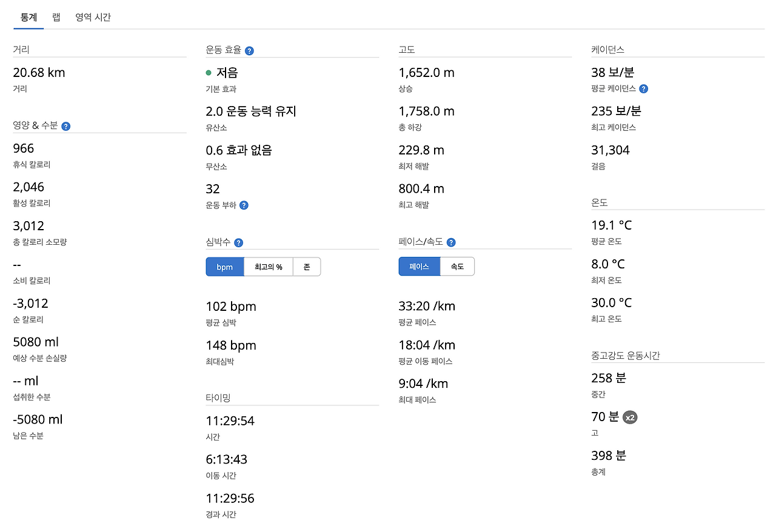Click the x2 badge next to 70 분
The width and height of the screenshot is (776, 532).
(x=630, y=417)
